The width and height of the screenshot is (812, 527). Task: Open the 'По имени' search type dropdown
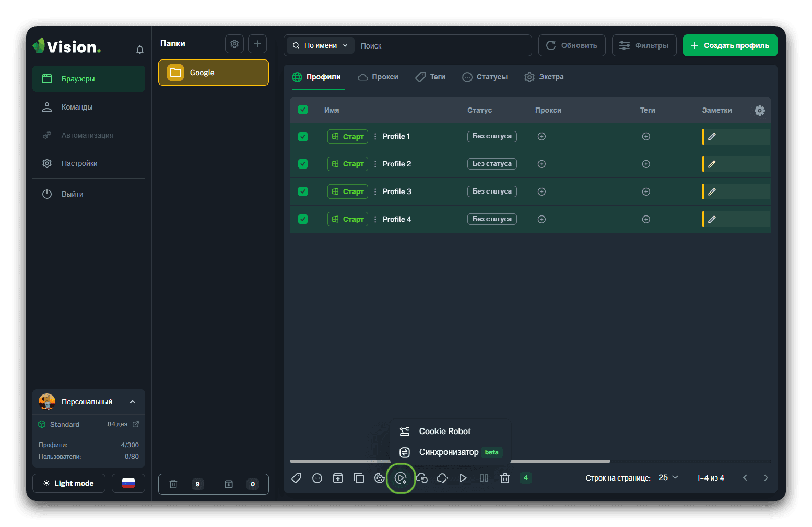click(320, 46)
